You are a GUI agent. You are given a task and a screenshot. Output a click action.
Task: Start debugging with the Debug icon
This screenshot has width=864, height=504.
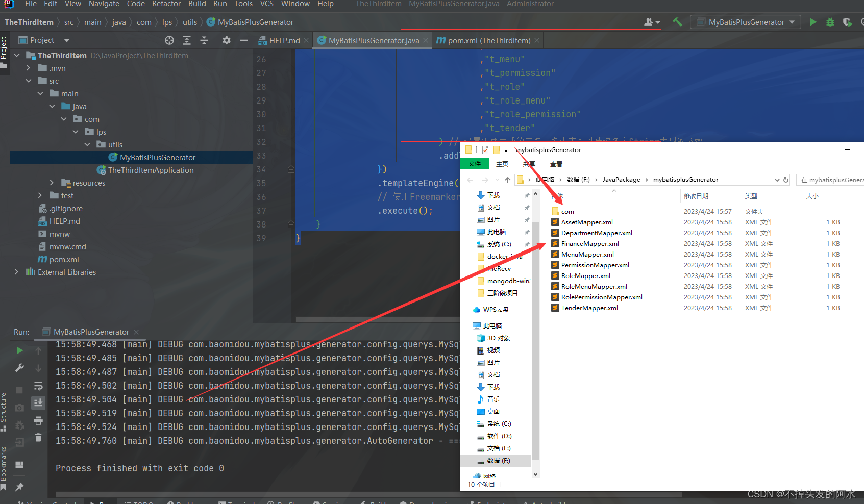tap(830, 22)
